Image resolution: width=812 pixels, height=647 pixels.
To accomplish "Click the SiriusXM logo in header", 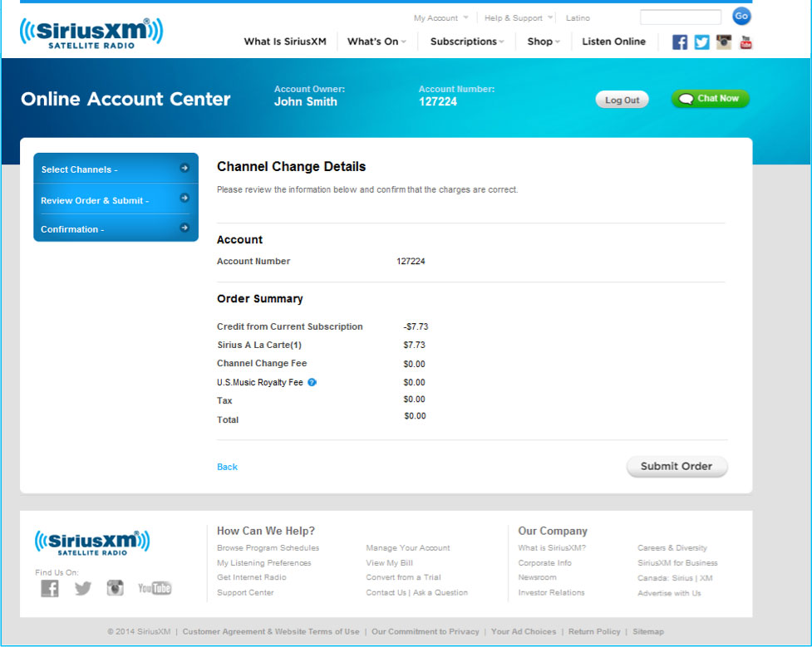I will 91,33.
